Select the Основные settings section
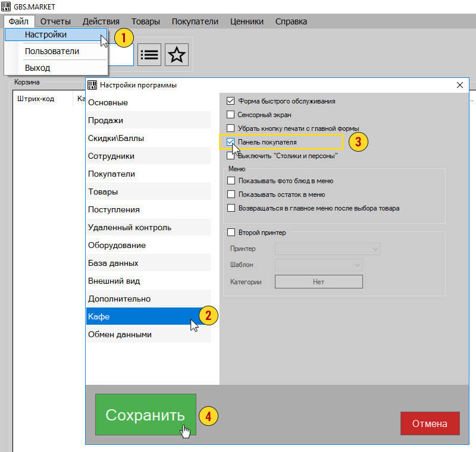 tap(148, 102)
